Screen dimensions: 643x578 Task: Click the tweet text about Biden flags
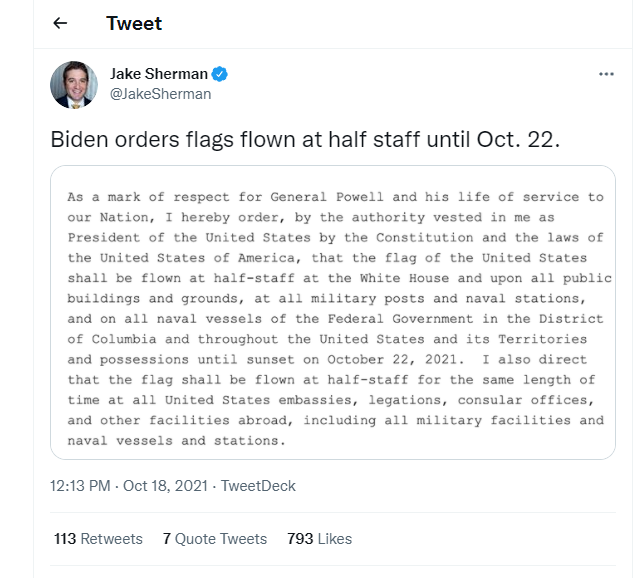coord(305,139)
